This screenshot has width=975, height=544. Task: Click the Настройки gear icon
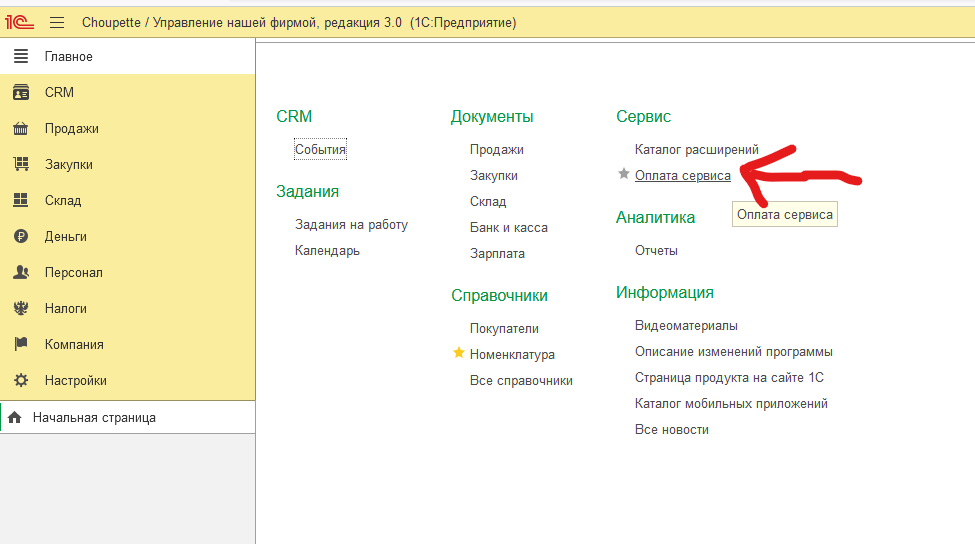click(x=20, y=380)
